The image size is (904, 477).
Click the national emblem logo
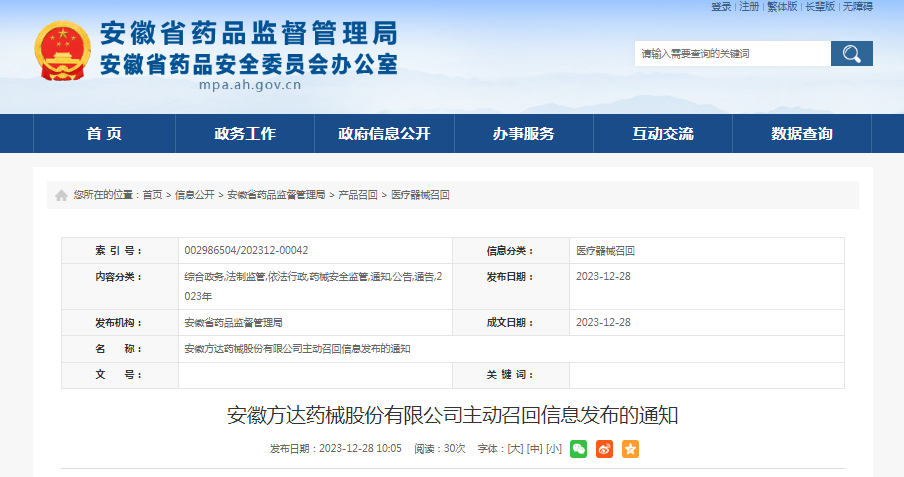(62, 51)
